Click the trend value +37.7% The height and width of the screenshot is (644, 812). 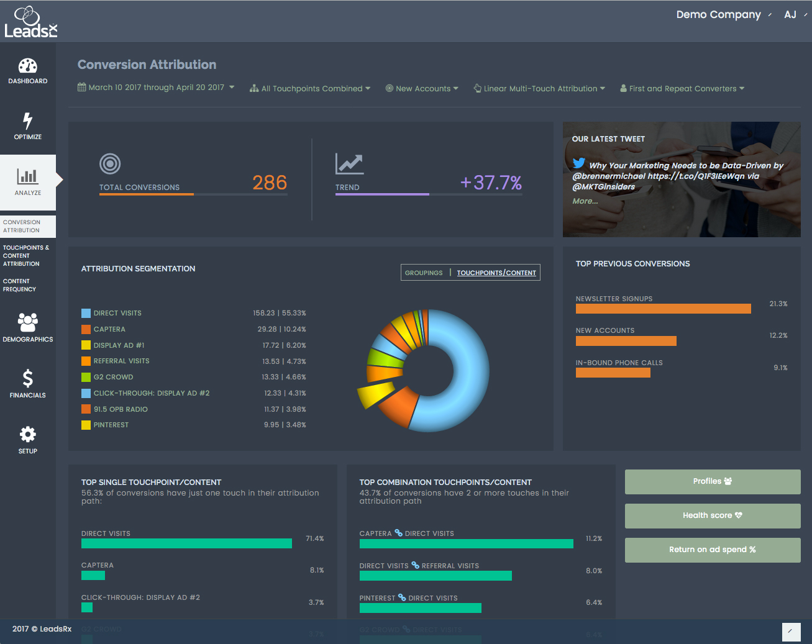[491, 183]
